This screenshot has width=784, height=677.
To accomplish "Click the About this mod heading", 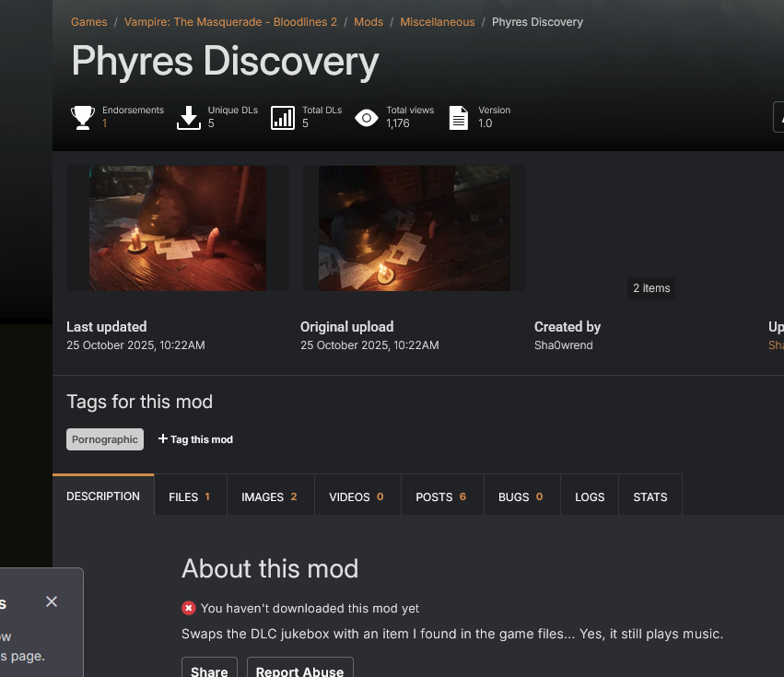I will pos(270,568).
